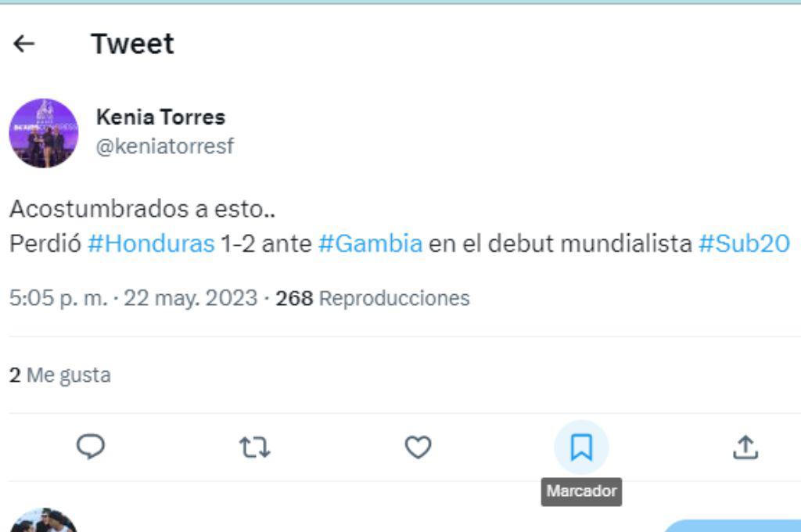Image resolution: width=801 pixels, height=532 pixels.
Task: Click the Kenia Torres display name
Action: [160, 117]
